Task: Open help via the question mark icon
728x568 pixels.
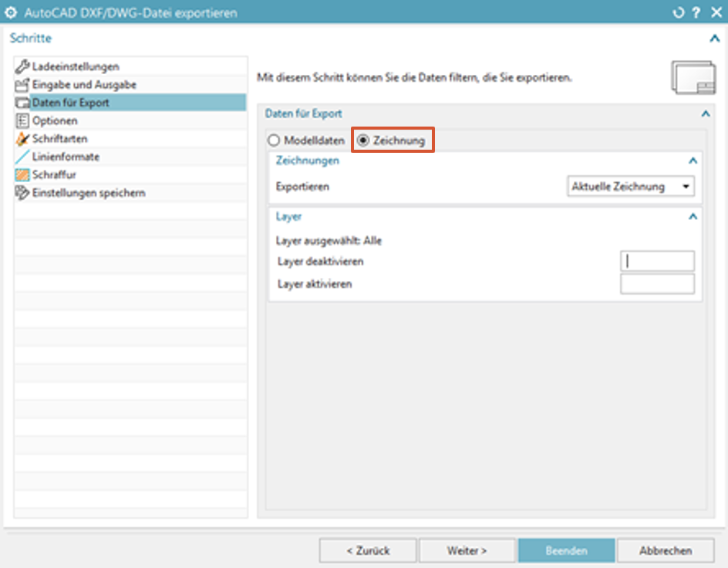Action: point(696,13)
